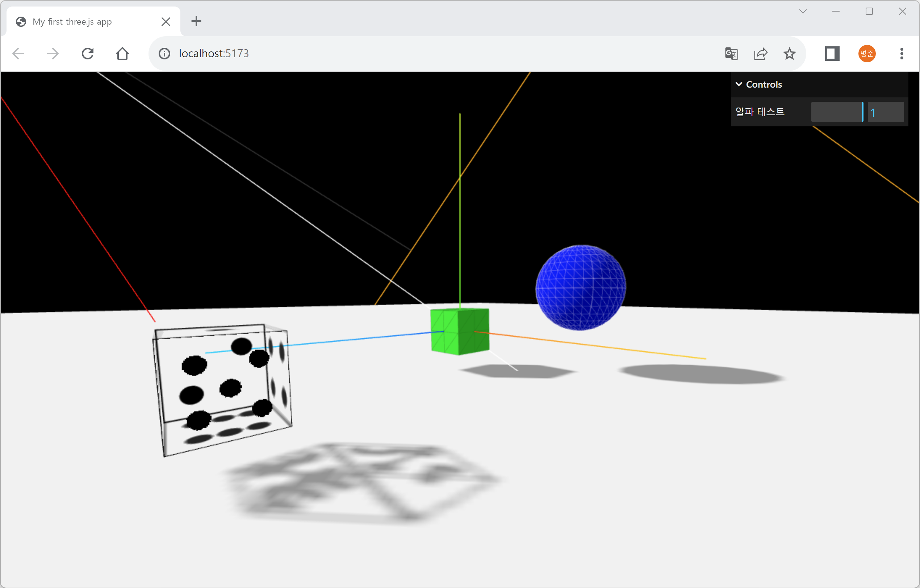Click the 알파 테스트 number field
The height and width of the screenshot is (588, 920).
pos(886,112)
